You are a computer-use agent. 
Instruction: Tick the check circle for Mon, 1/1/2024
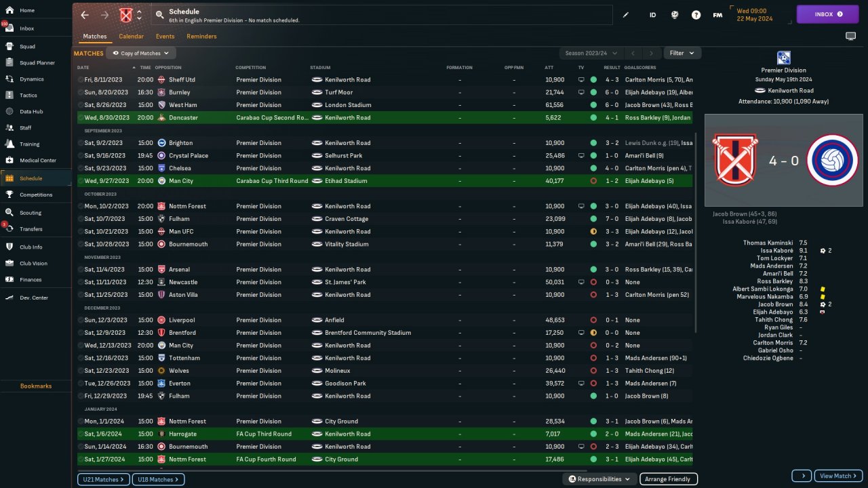81,422
